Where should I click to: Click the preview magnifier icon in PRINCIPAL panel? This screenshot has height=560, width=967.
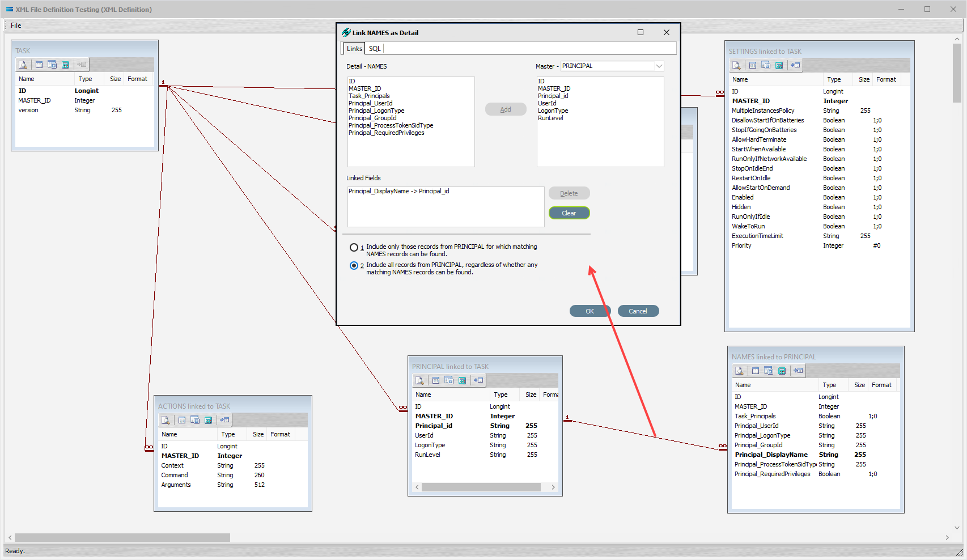(x=419, y=381)
